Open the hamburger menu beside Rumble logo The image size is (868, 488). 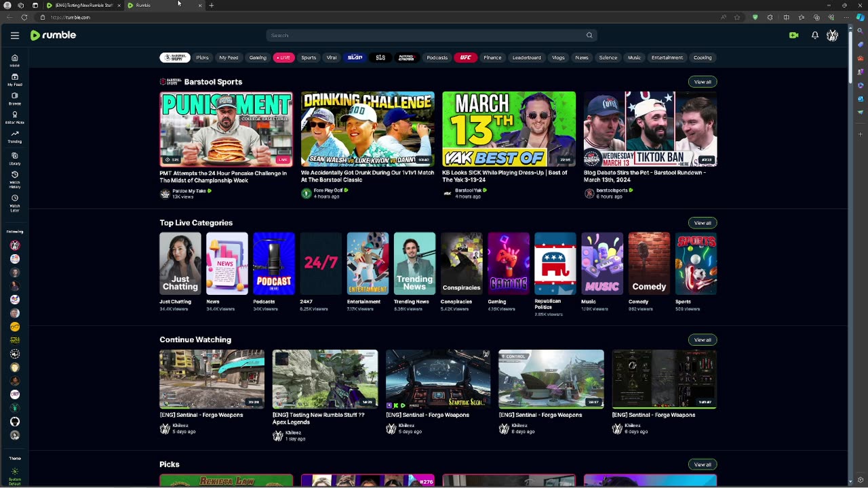click(15, 35)
